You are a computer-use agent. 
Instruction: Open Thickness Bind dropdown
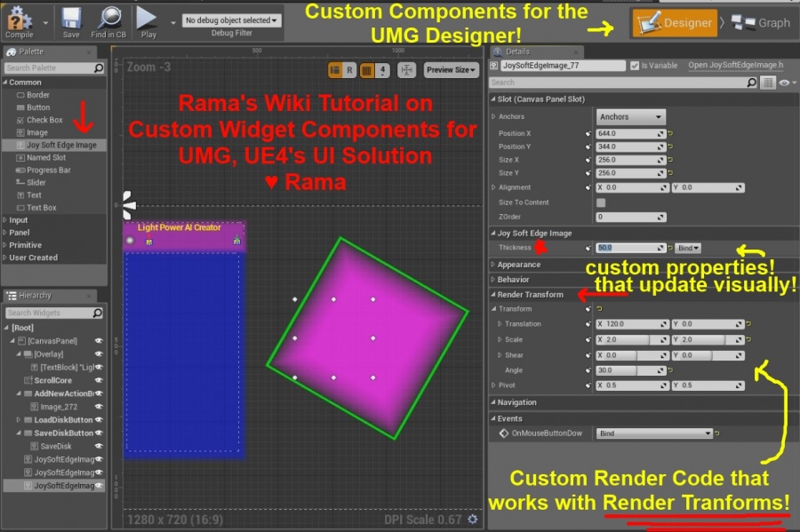point(688,248)
